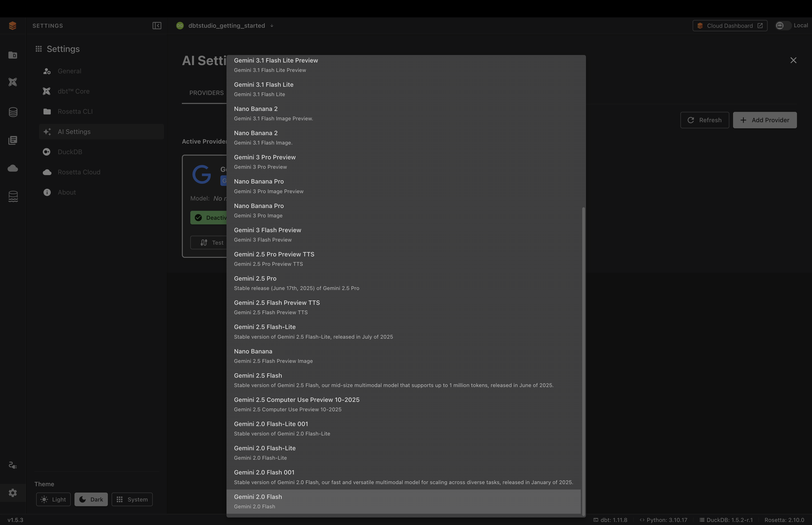Click the orange Rosetta logo in the rail
The height and width of the screenshot is (525, 812).
(x=13, y=26)
